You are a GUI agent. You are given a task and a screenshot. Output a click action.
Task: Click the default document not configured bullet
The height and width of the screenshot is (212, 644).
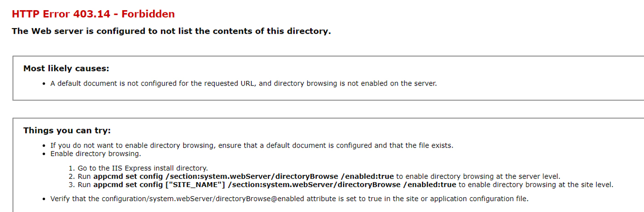(243, 84)
